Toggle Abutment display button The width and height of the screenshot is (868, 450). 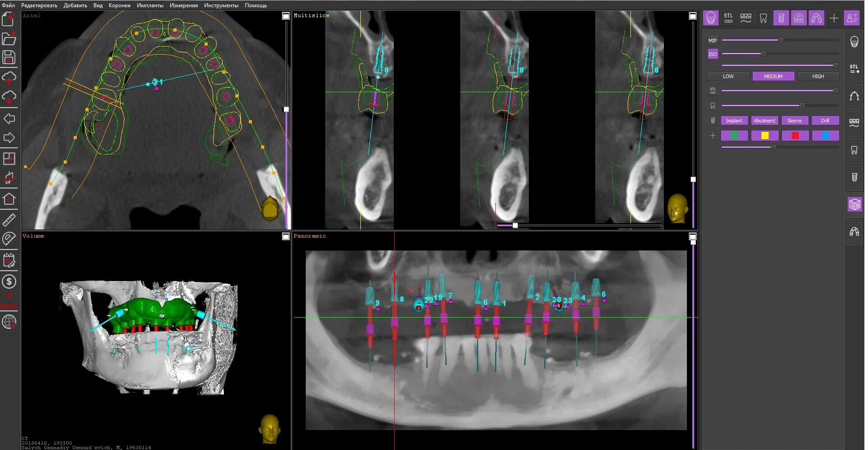[x=764, y=121]
